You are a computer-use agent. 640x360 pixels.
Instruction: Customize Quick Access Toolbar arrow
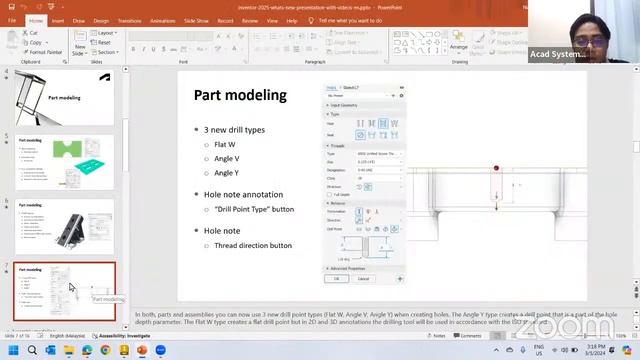point(62,7)
